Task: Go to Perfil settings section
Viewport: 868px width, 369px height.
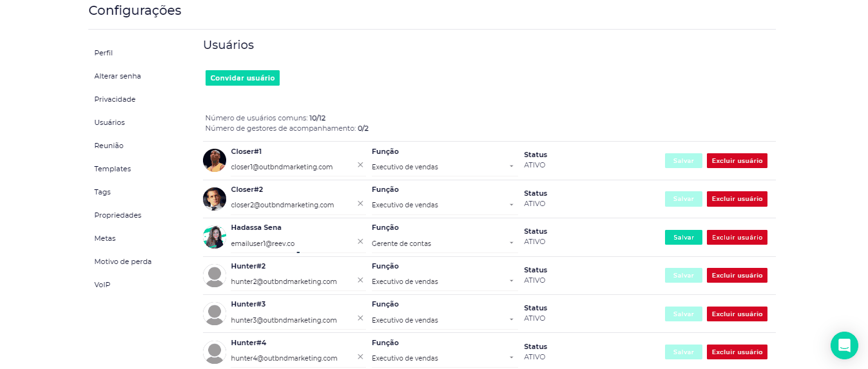Action: 103,53
